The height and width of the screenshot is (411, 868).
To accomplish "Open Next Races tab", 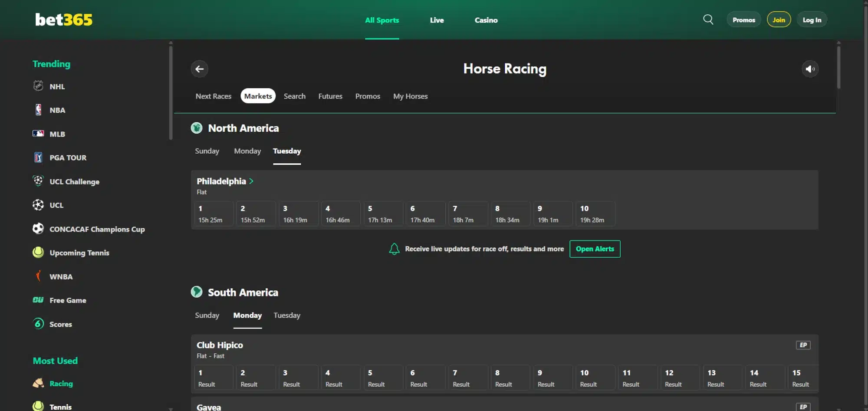I will (x=214, y=96).
